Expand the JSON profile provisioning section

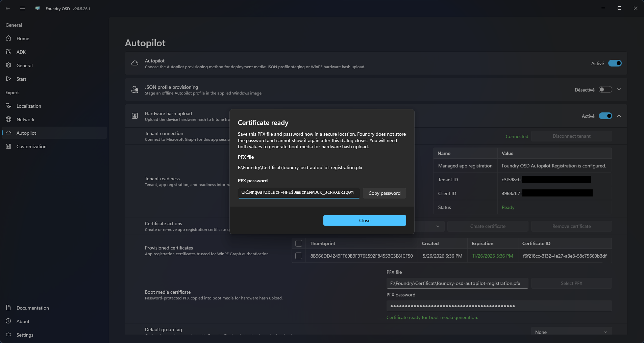pyautogui.click(x=619, y=90)
